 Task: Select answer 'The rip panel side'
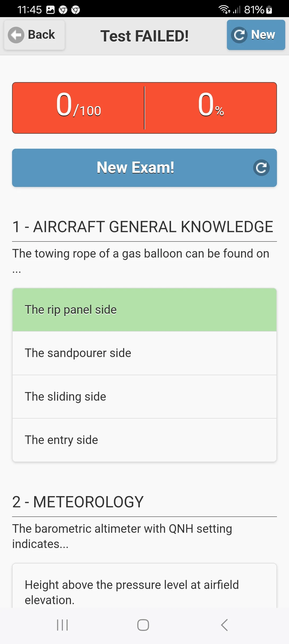[x=144, y=310]
